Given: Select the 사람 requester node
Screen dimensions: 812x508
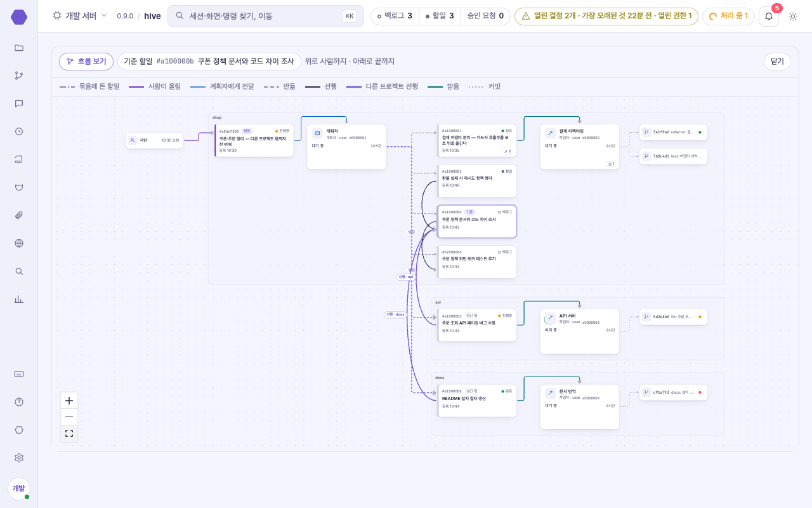Looking at the screenshot, I should tap(154, 140).
